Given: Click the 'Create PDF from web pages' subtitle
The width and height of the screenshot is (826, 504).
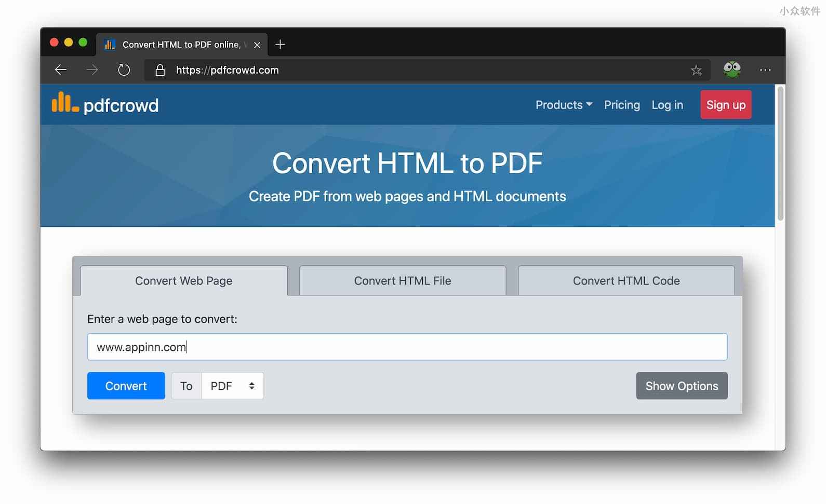Looking at the screenshot, I should click(407, 196).
